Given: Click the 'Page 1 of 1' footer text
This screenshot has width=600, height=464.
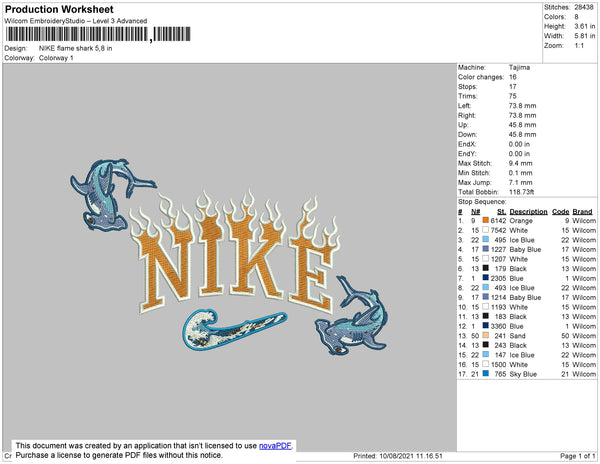Looking at the screenshot, I should point(577,456).
